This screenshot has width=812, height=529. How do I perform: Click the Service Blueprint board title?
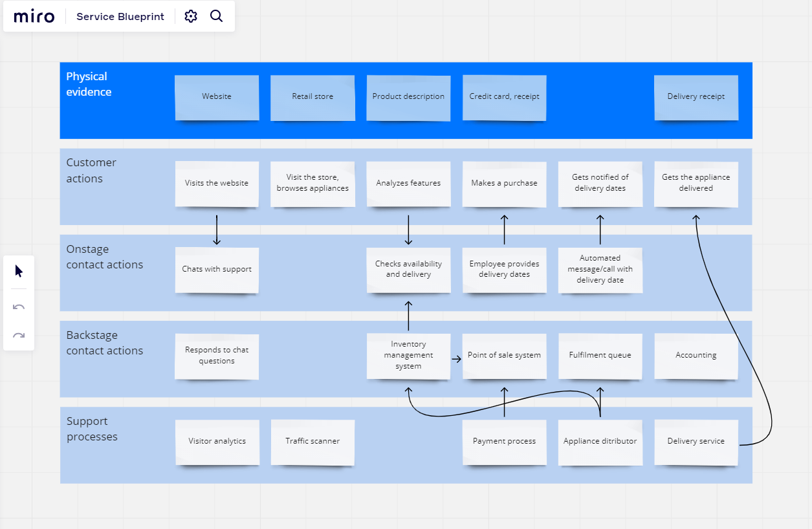tap(120, 17)
